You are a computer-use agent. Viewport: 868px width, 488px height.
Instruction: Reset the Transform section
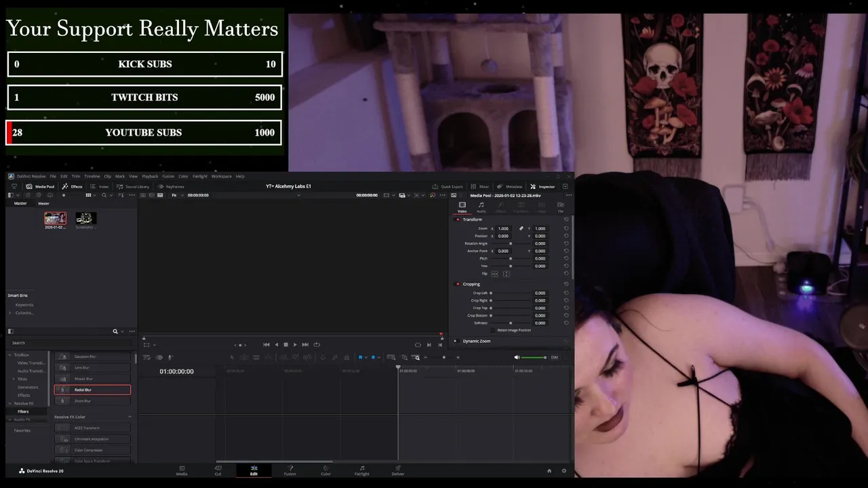(x=566, y=219)
